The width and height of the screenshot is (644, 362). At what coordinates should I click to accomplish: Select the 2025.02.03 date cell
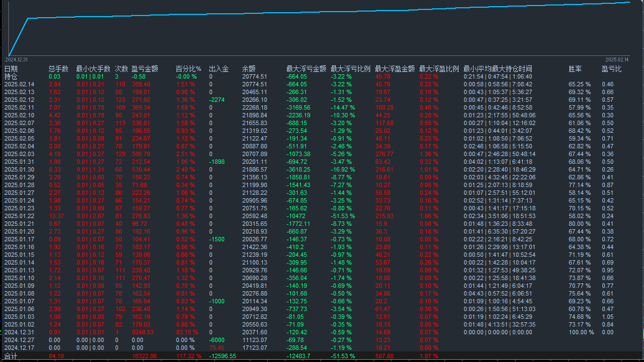coord(19,154)
